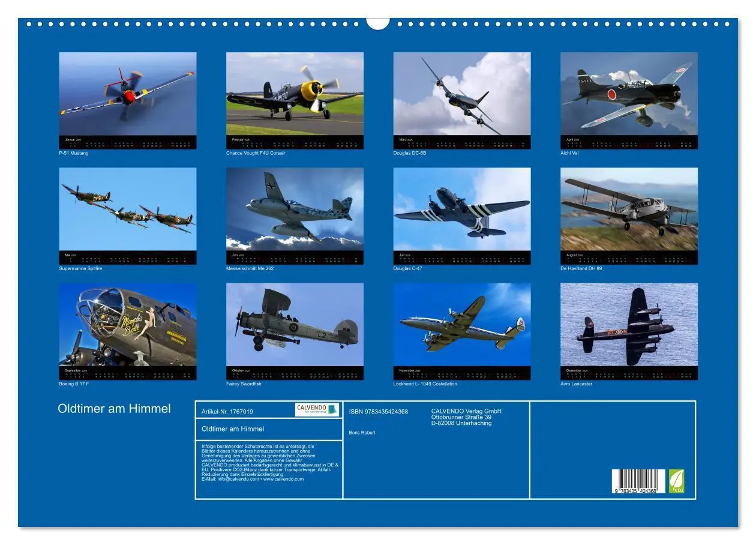The height and width of the screenshot is (545, 756).
Task: Click the 'Chance Vought F4U Corsair' caption
Action: click(256, 153)
